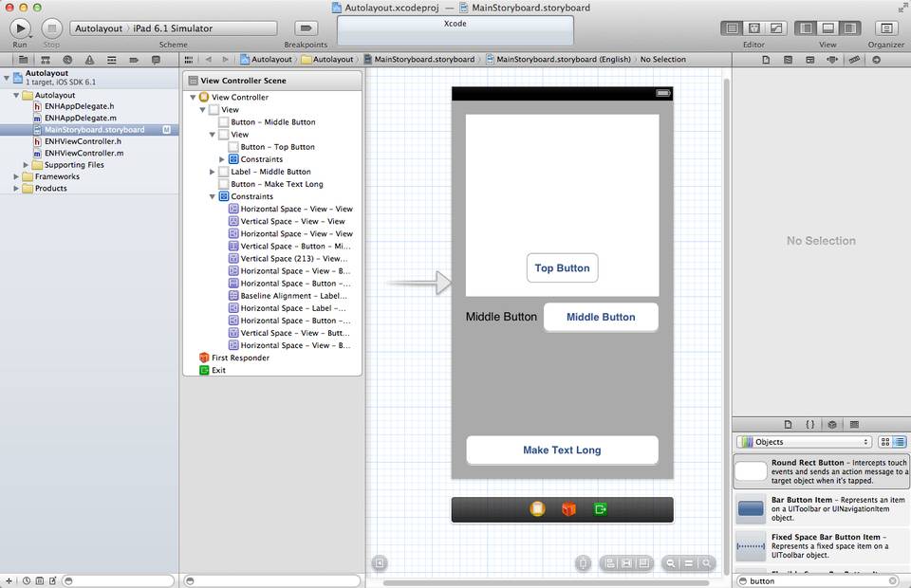Viewport: 911px width, 588px height.
Task: Open the Code Snippet library
Action: coord(809,424)
